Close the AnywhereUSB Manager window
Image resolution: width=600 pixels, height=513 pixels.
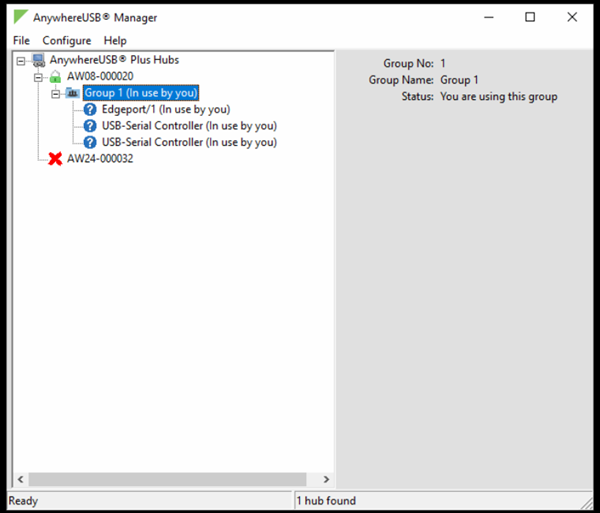click(572, 17)
